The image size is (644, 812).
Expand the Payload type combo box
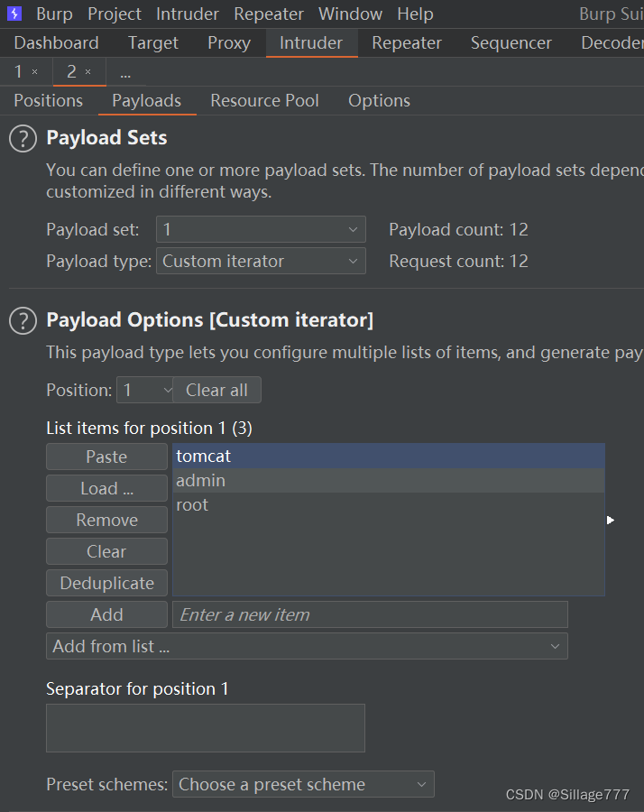261,262
